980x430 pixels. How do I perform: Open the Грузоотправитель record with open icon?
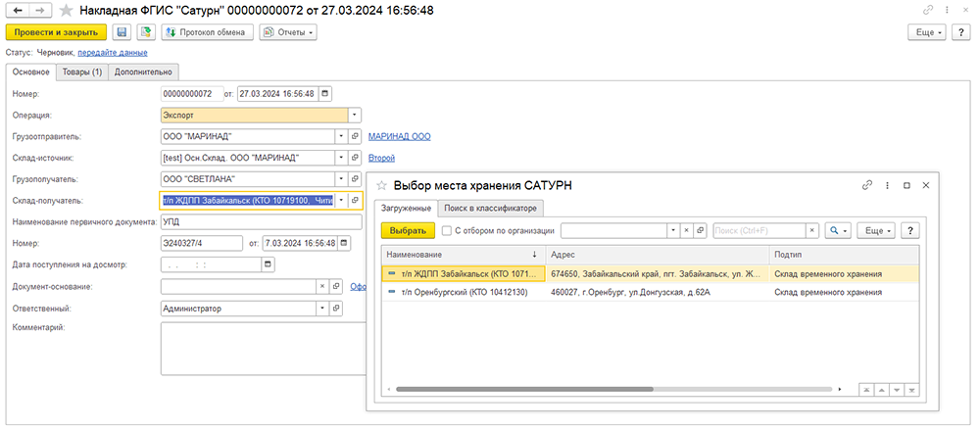pyautogui.click(x=355, y=136)
